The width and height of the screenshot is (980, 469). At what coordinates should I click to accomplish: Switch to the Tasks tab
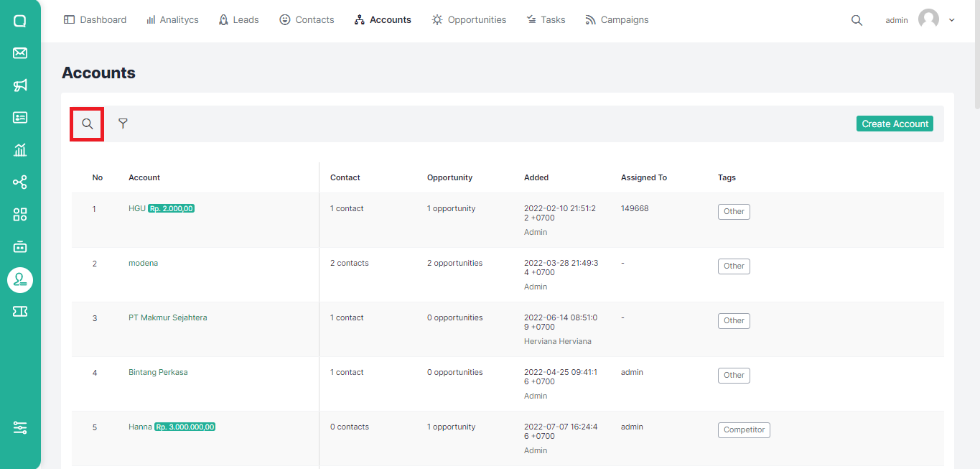pos(546,20)
